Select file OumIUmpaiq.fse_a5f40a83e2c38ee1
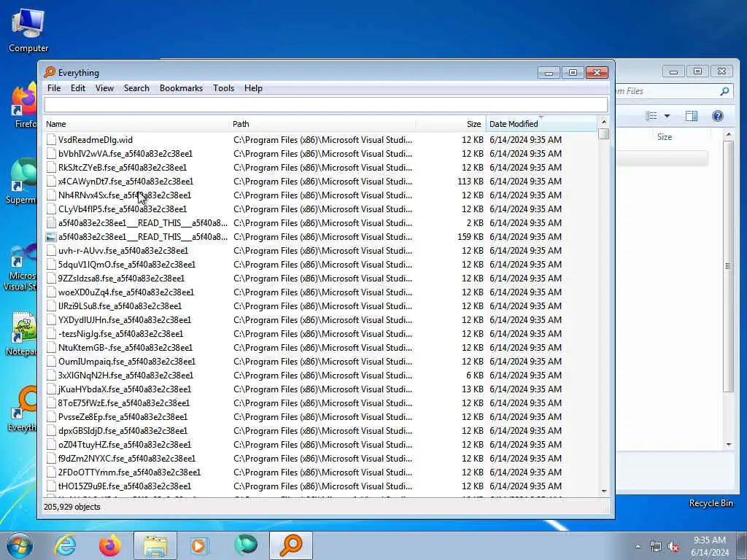The width and height of the screenshot is (747, 560). coord(127,361)
